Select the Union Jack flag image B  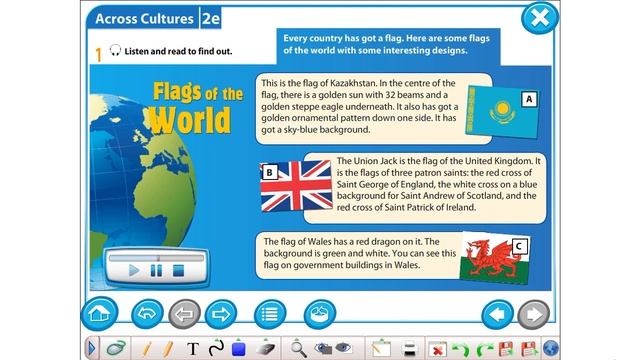click(x=296, y=186)
